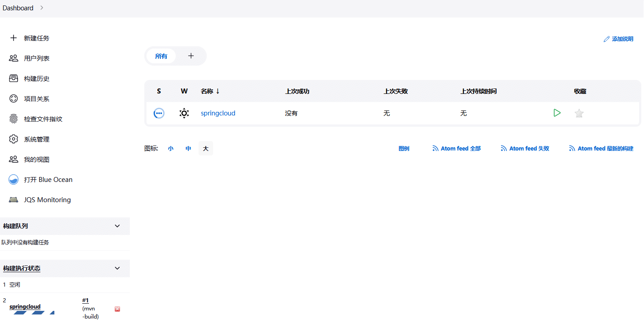Open the Atom feed 全部 link
This screenshot has width=644, height=323.
tap(461, 148)
